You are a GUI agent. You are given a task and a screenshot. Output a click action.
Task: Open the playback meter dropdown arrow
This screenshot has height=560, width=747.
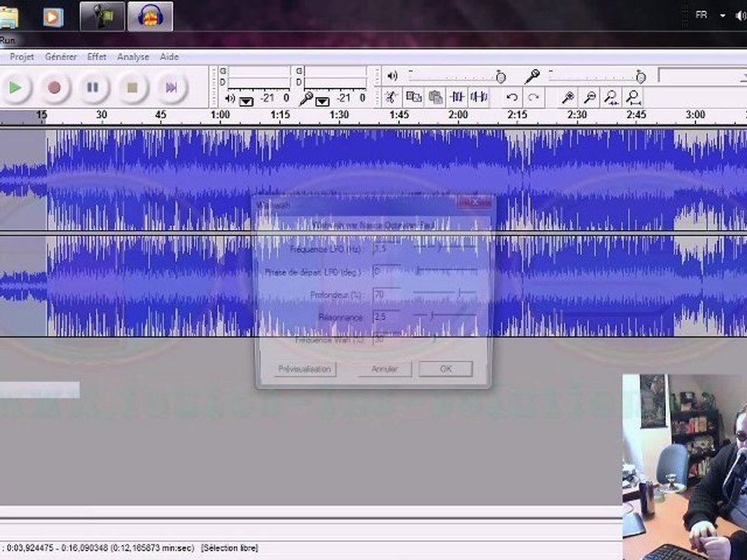coord(247,101)
